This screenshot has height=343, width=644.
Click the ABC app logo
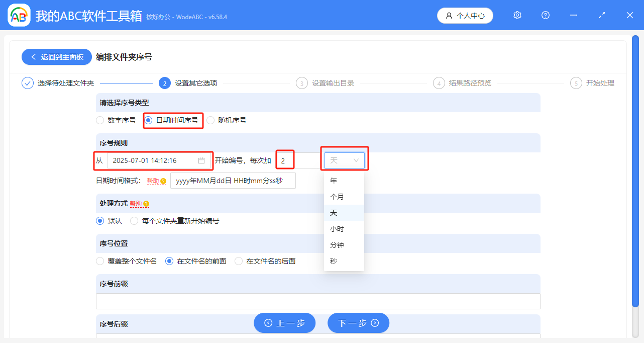coord(19,16)
